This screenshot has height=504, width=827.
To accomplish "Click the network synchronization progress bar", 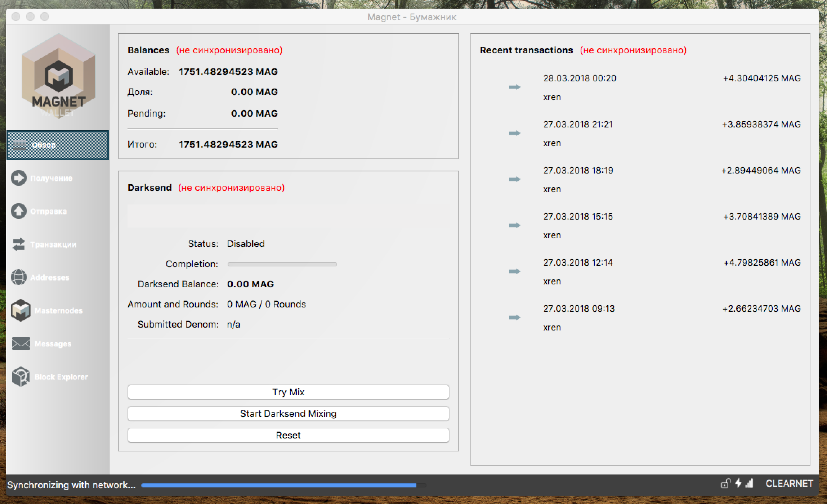I will click(x=283, y=485).
